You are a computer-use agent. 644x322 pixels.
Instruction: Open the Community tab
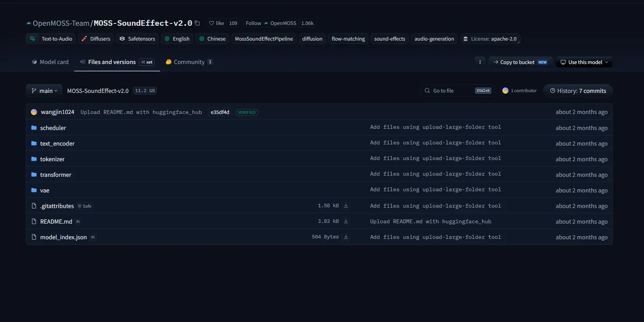[189, 62]
